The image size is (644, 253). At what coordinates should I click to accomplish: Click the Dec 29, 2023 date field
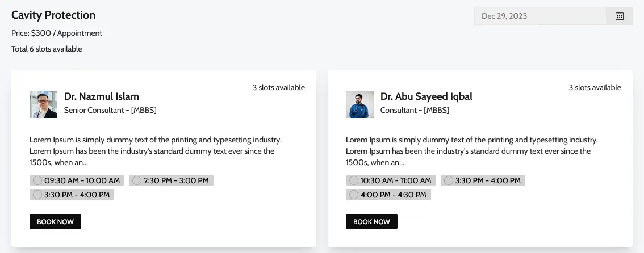(540, 16)
